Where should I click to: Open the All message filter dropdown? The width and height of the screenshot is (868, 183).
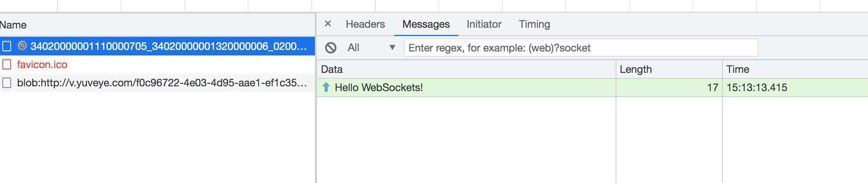point(371,48)
